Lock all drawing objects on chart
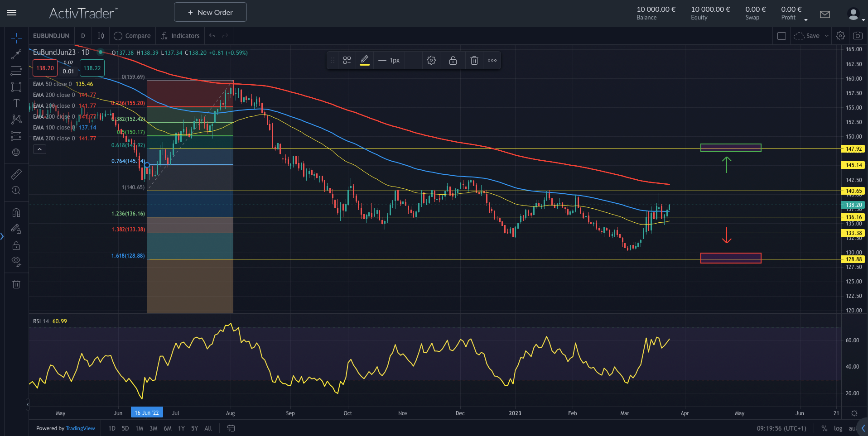The width and height of the screenshot is (868, 436). pos(16,246)
